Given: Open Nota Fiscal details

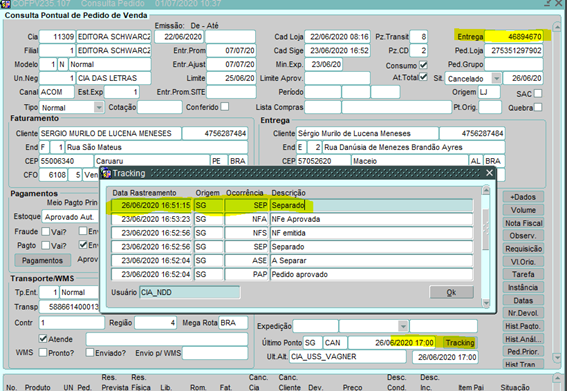Looking at the screenshot, I should (523, 223).
